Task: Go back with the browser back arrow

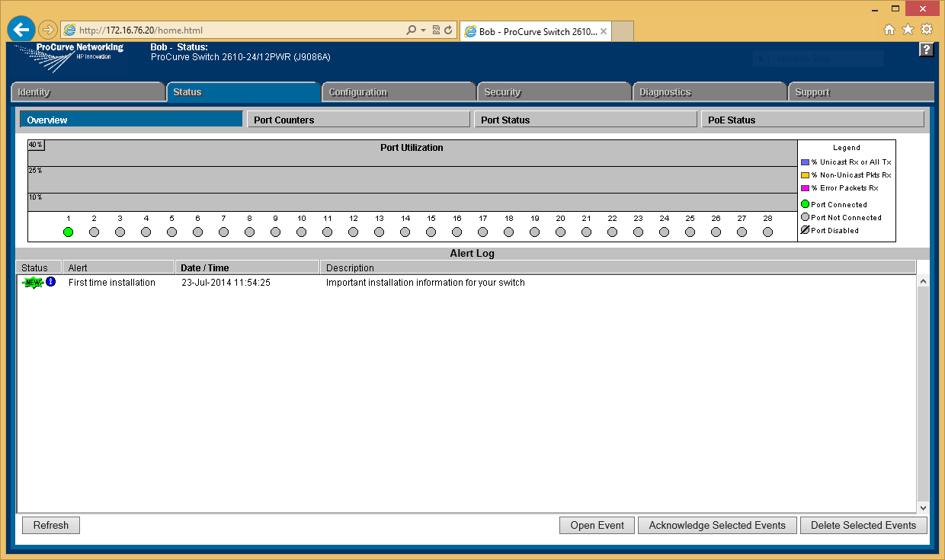Action: [21, 30]
